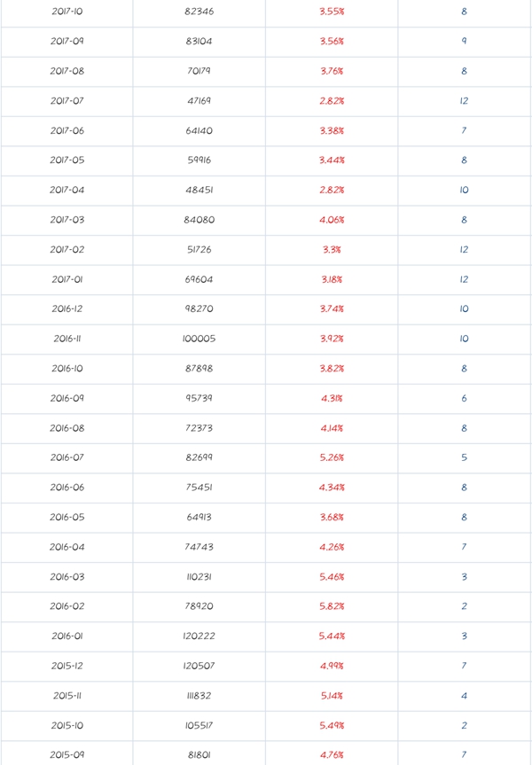
Task: Click the sales figure 120507
Action: 199,666
